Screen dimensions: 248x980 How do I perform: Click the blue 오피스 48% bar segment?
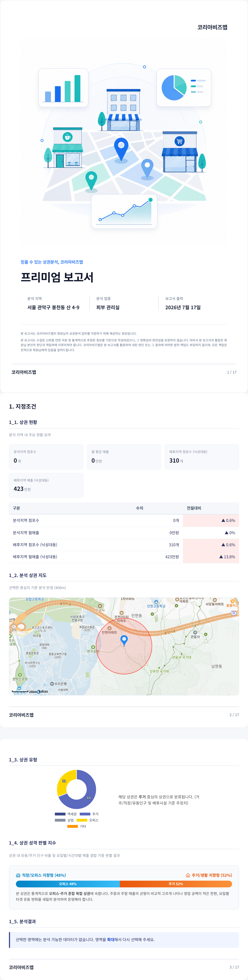pos(68,884)
